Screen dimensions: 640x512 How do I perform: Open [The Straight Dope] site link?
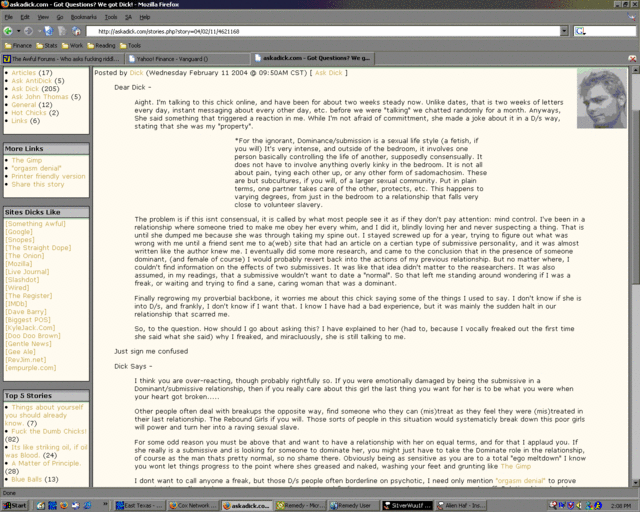[x=38, y=248]
